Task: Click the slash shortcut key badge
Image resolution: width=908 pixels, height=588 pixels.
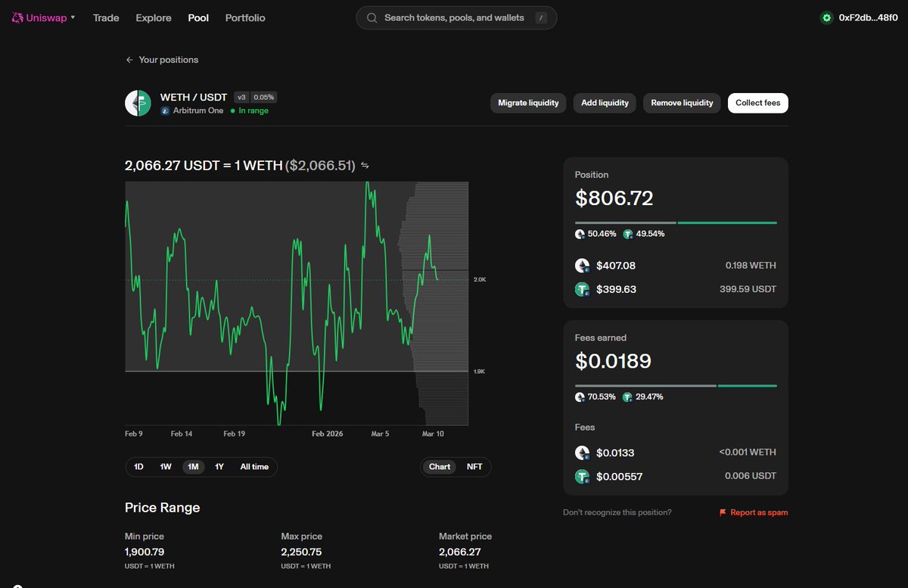Action: pyautogui.click(x=541, y=17)
